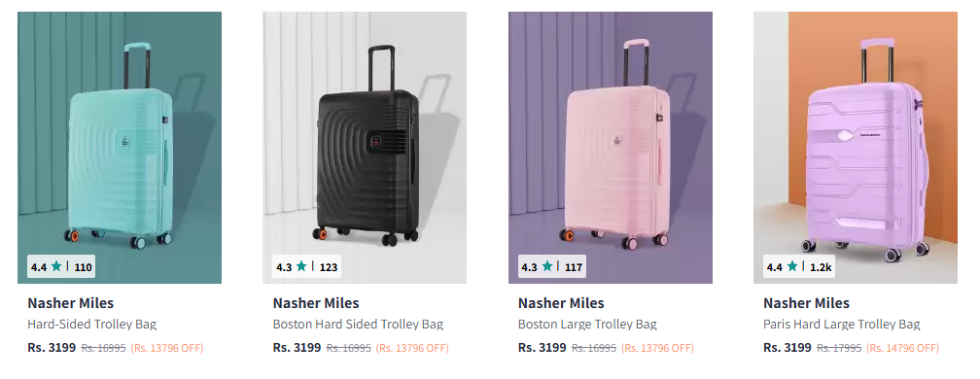The height and width of the screenshot is (379, 980).
Task: Select the Boston Hard Sided Trolley Bag title
Action: (x=358, y=325)
